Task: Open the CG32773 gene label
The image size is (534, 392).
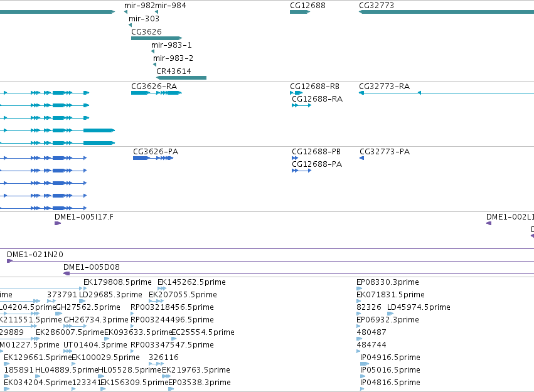Action: (376, 6)
